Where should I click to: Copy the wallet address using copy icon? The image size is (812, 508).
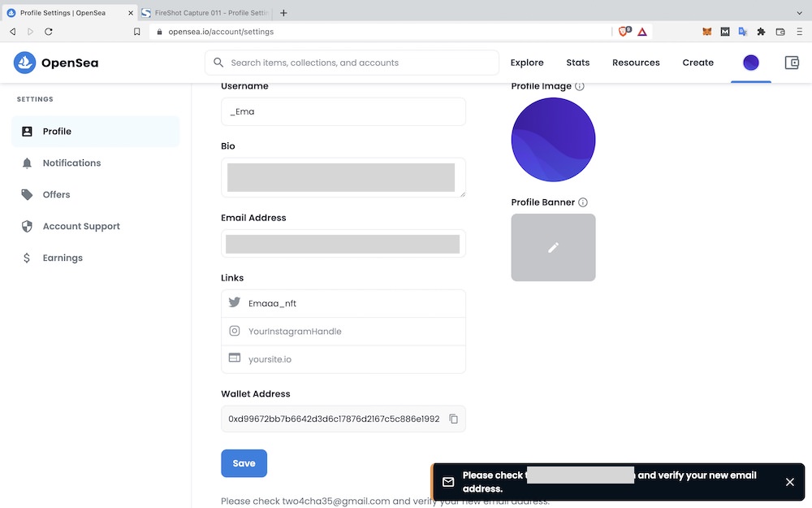click(454, 419)
